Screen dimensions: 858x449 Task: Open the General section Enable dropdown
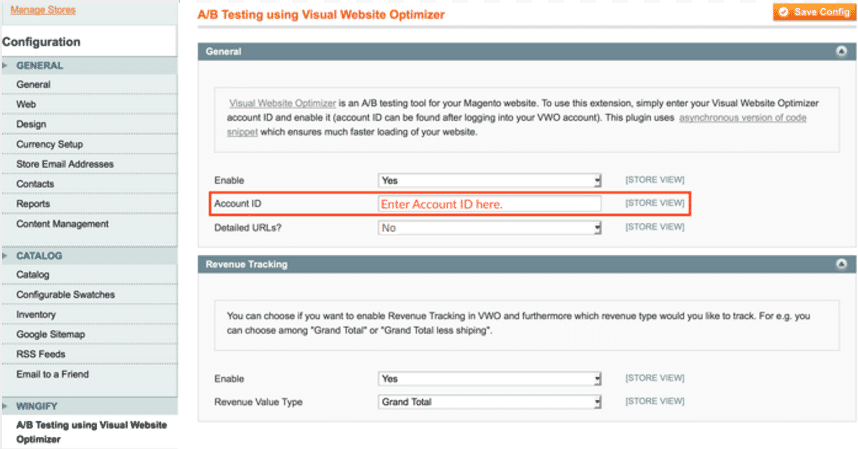pyautogui.click(x=490, y=180)
